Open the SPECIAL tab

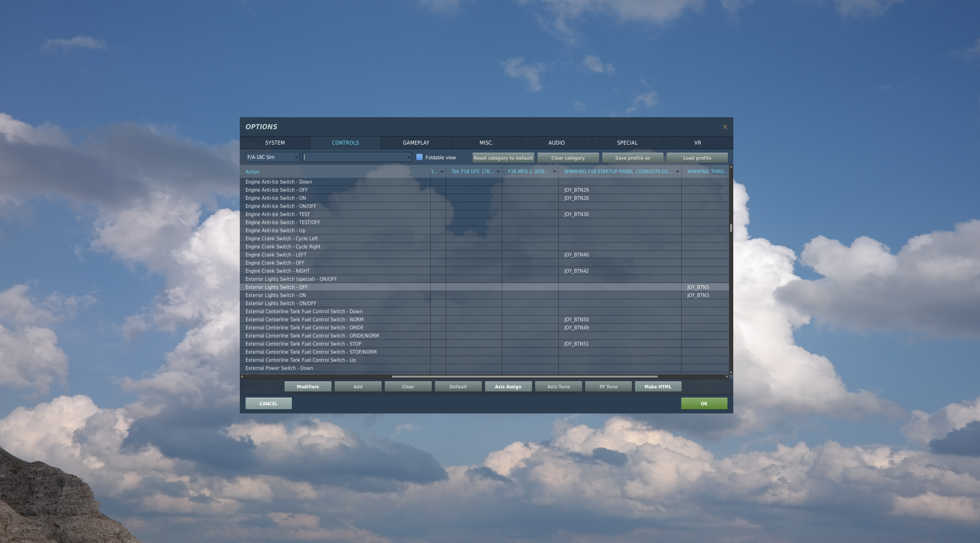click(627, 143)
